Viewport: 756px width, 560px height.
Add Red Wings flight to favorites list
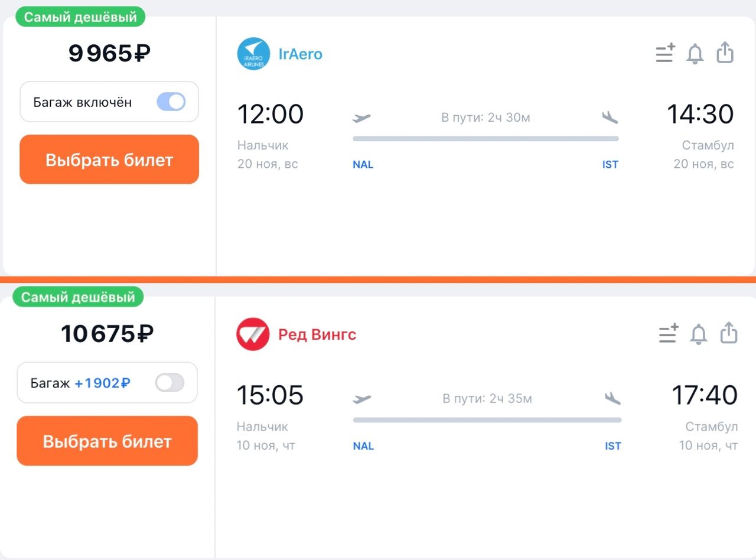[x=669, y=334]
